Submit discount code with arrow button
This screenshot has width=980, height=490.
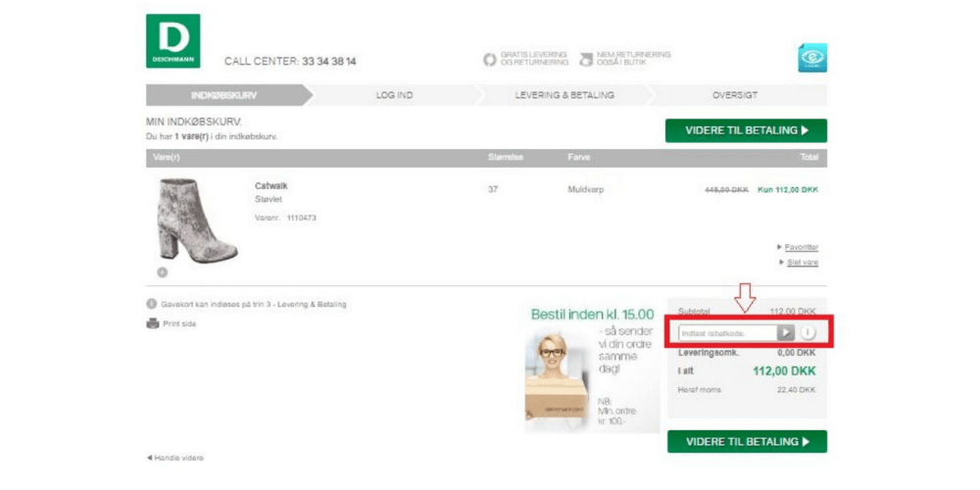pos(786,333)
